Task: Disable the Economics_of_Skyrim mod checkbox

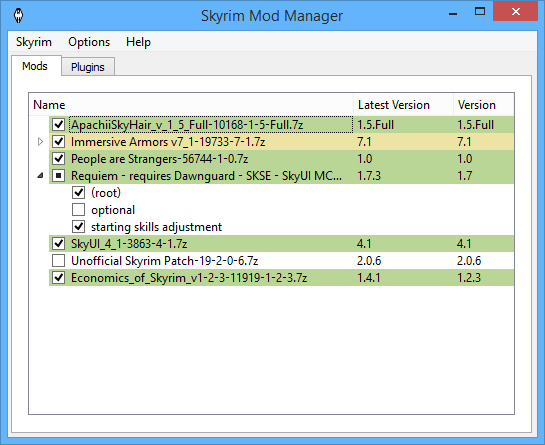Action: [x=59, y=277]
